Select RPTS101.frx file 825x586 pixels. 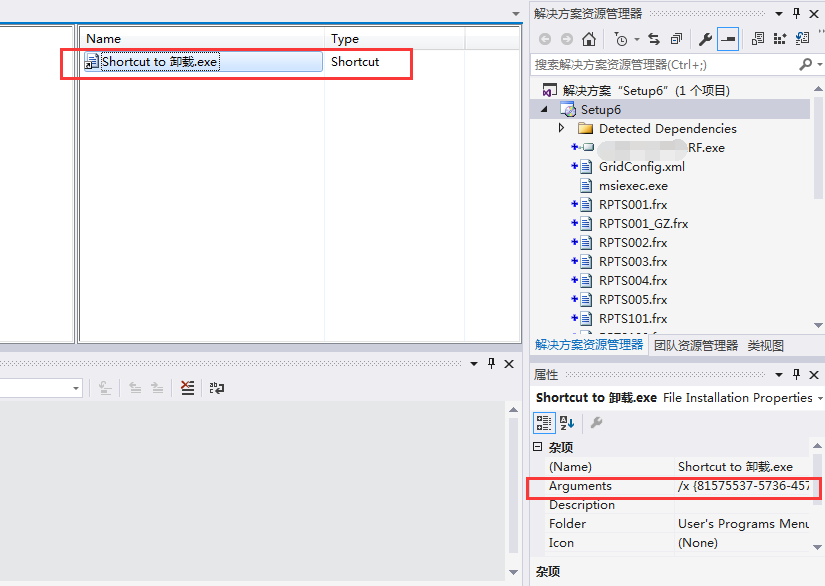(x=633, y=318)
